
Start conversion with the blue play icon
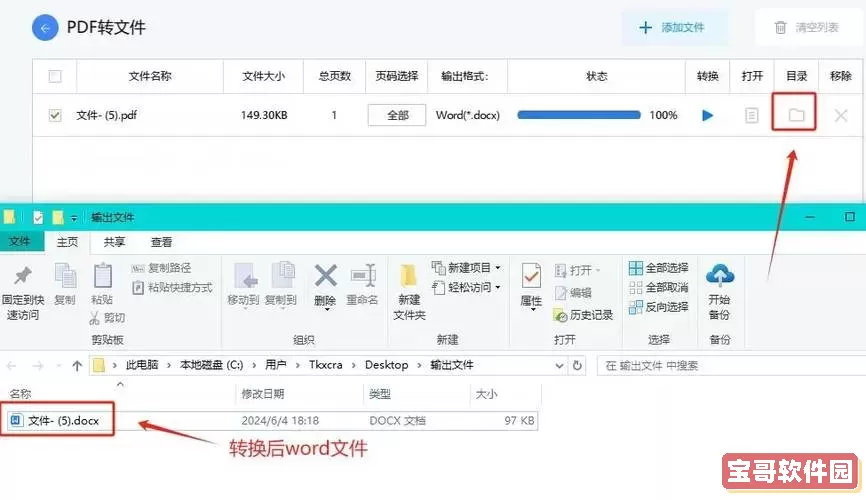[x=707, y=115]
